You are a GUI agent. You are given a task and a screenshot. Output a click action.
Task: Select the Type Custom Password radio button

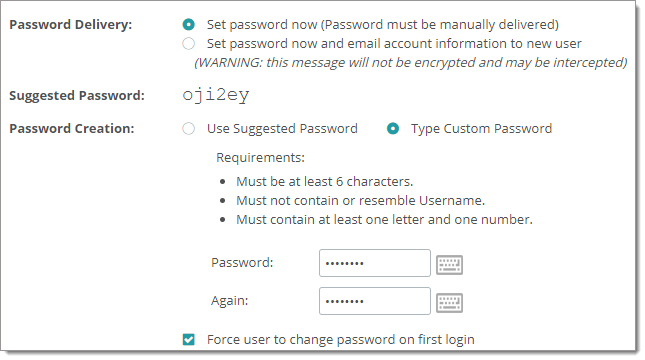(393, 129)
